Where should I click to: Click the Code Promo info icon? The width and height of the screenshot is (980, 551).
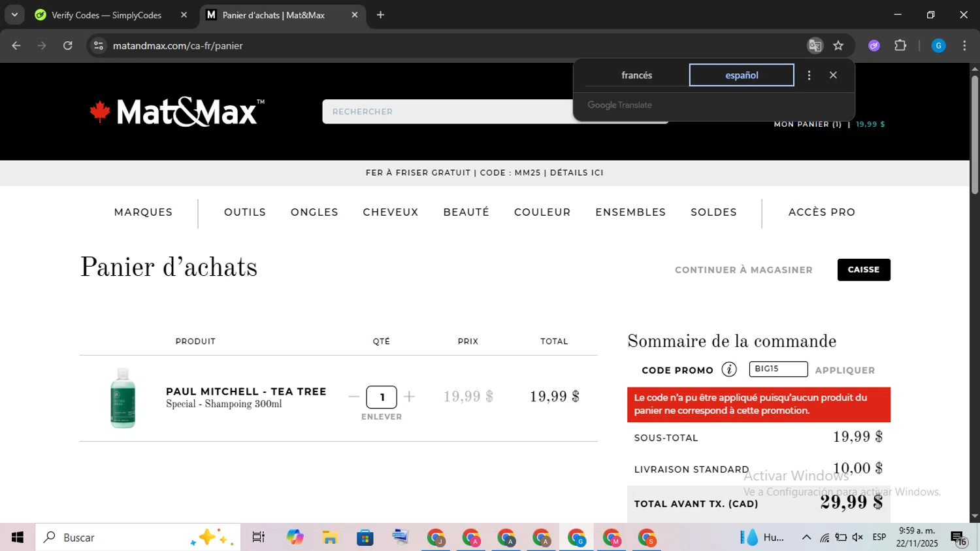click(729, 370)
